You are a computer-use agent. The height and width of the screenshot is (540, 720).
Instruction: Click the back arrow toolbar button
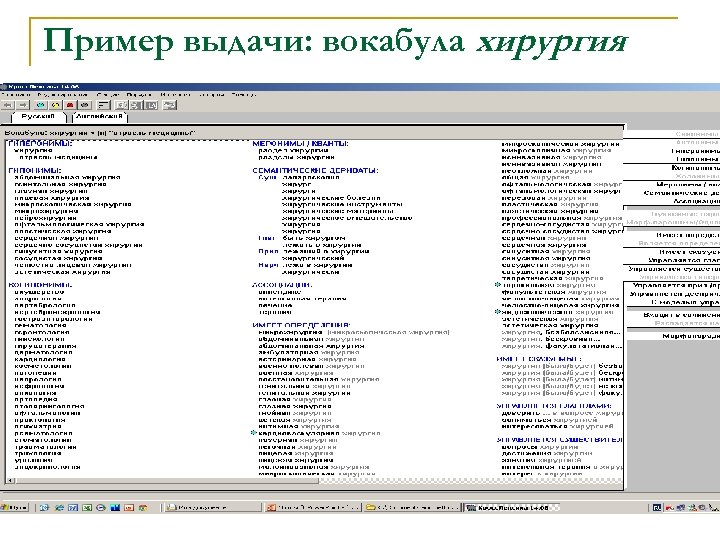tap(7, 105)
